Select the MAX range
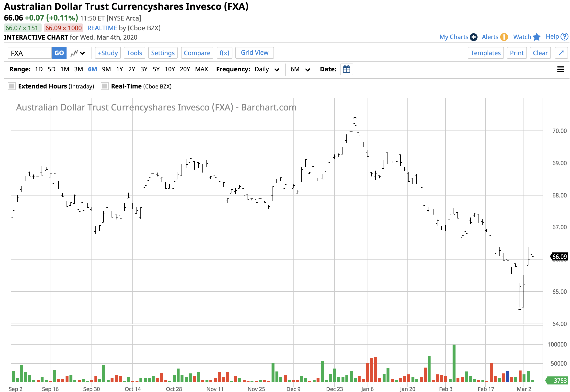The image size is (570, 392). (202, 69)
